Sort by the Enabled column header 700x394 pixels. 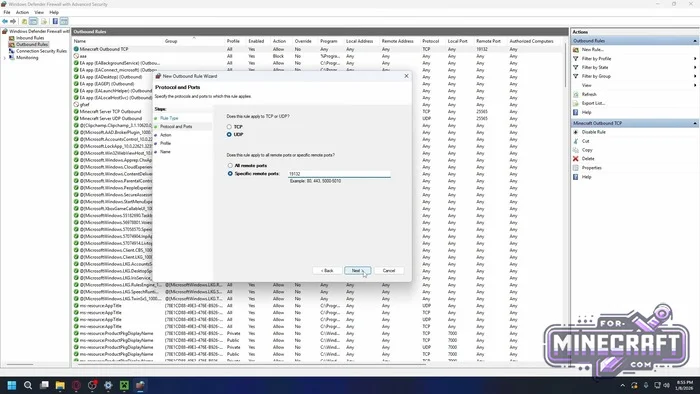click(x=257, y=41)
